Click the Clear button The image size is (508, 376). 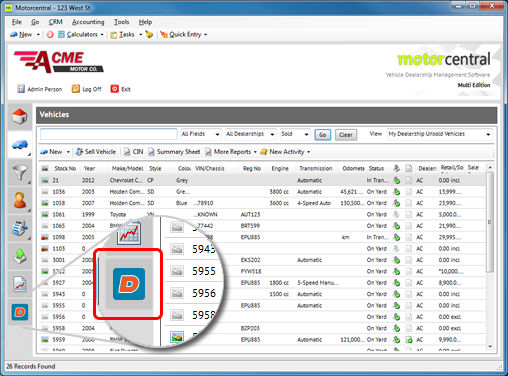(346, 135)
